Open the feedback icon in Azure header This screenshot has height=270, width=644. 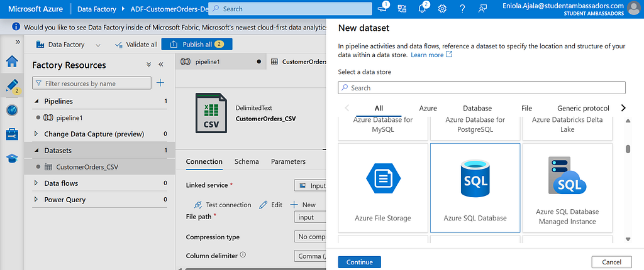482,9
